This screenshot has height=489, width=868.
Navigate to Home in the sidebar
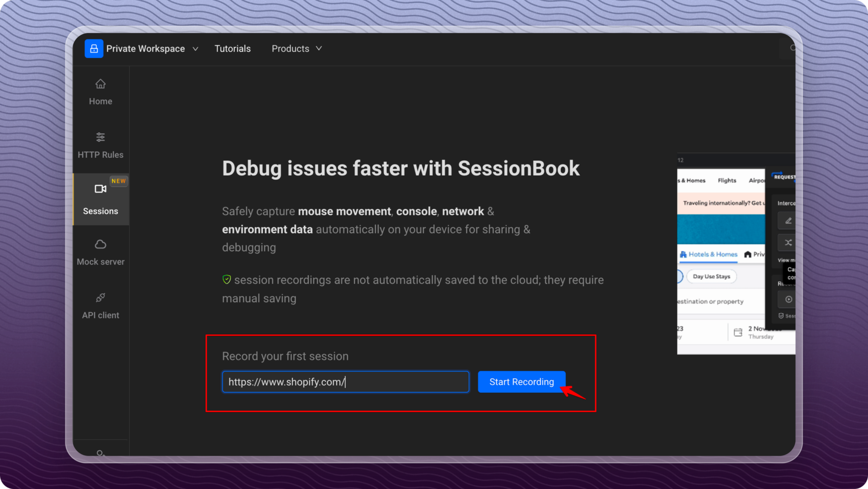pyautogui.click(x=100, y=91)
